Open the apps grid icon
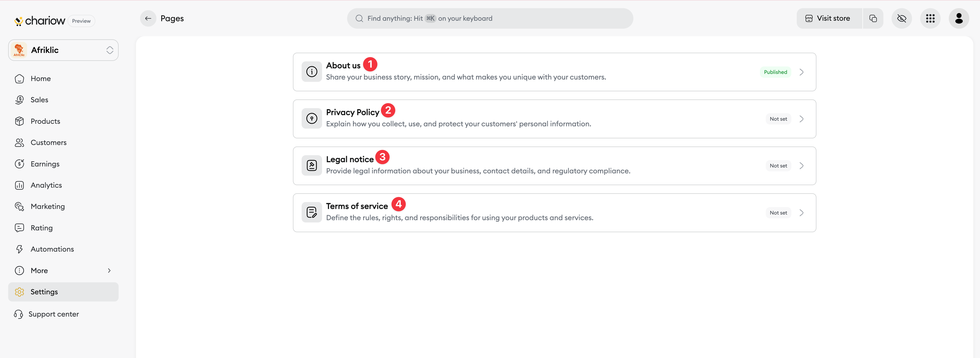Viewport: 980px width, 358px height. (x=930, y=18)
